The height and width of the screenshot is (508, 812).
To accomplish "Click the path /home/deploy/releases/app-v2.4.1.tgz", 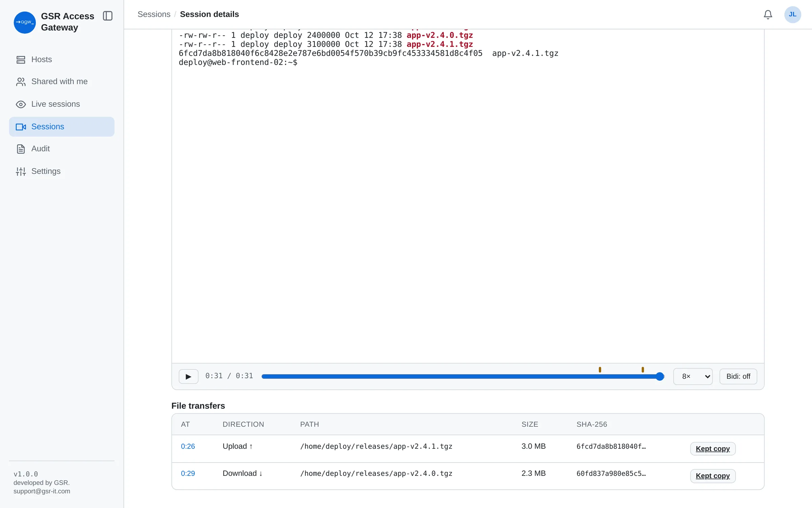I will (x=376, y=446).
